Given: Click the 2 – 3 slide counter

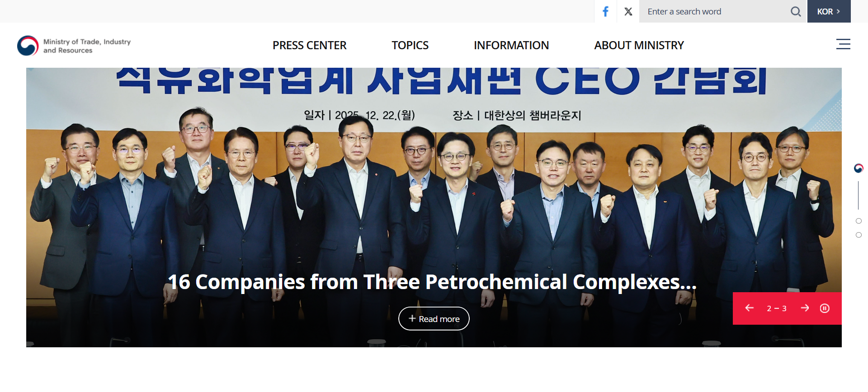Looking at the screenshot, I should pyautogui.click(x=777, y=308).
